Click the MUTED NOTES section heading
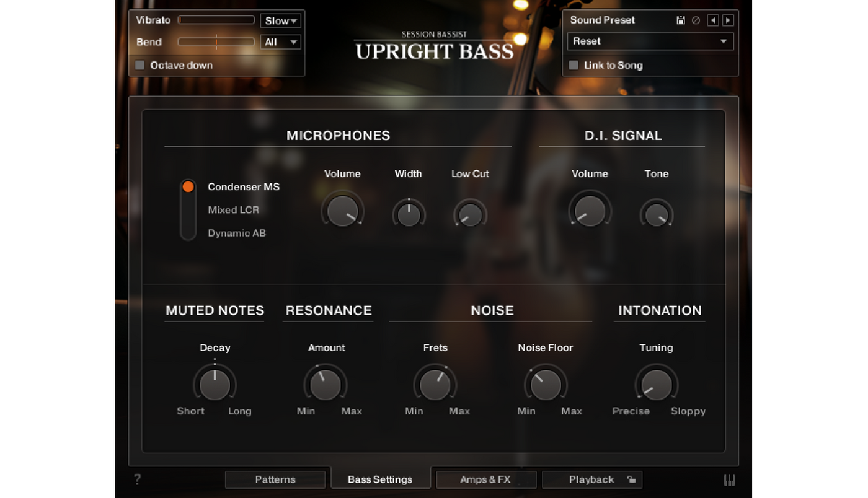The image size is (868, 498). (x=215, y=310)
